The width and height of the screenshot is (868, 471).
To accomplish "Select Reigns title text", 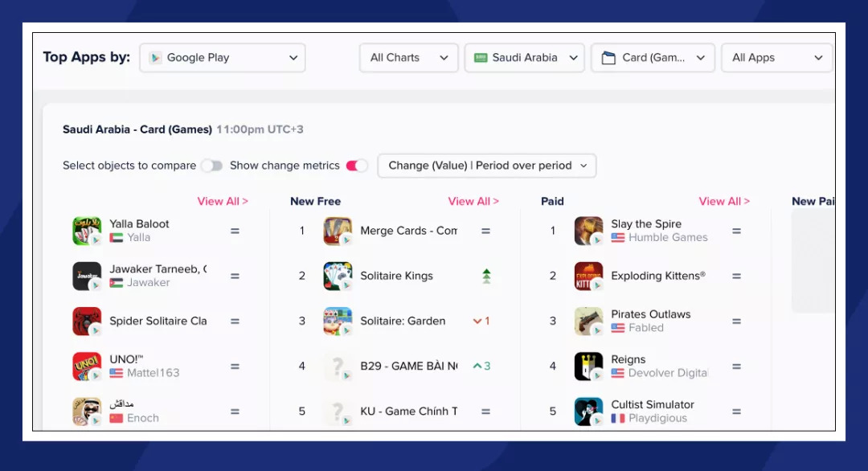I will 628,359.
